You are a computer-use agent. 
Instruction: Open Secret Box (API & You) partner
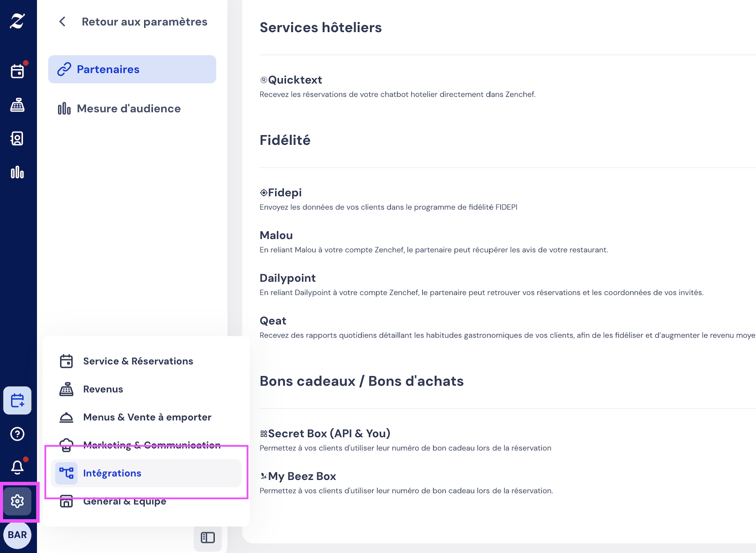click(x=329, y=433)
